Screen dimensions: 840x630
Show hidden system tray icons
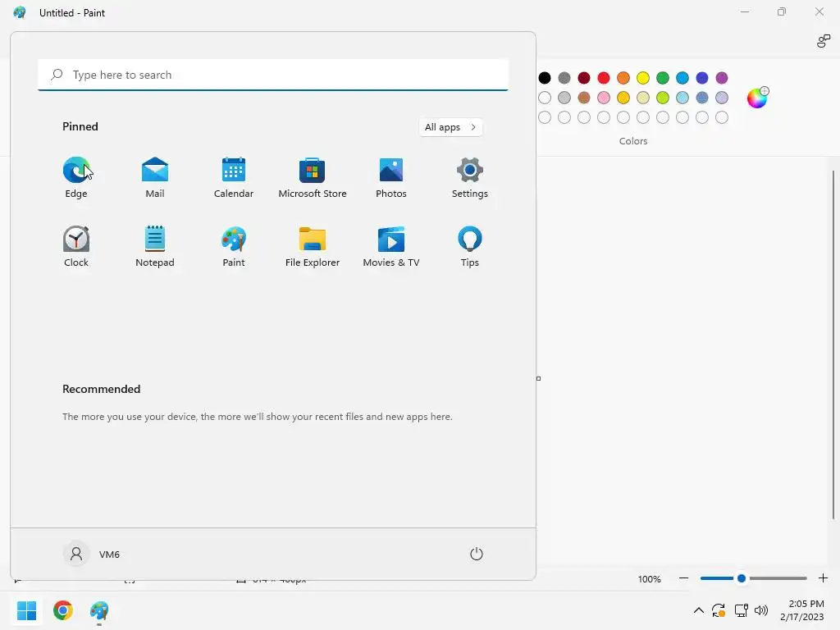click(x=699, y=610)
